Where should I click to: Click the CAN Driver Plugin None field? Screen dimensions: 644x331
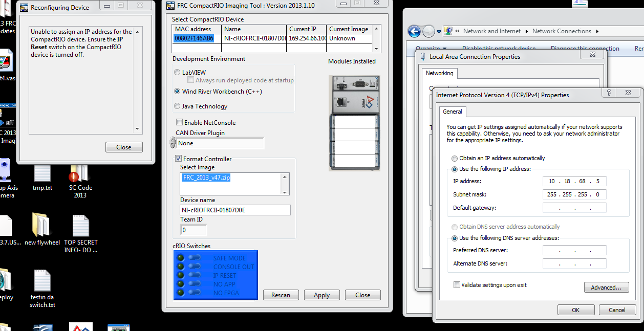pyautogui.click(x=220, y=143)
